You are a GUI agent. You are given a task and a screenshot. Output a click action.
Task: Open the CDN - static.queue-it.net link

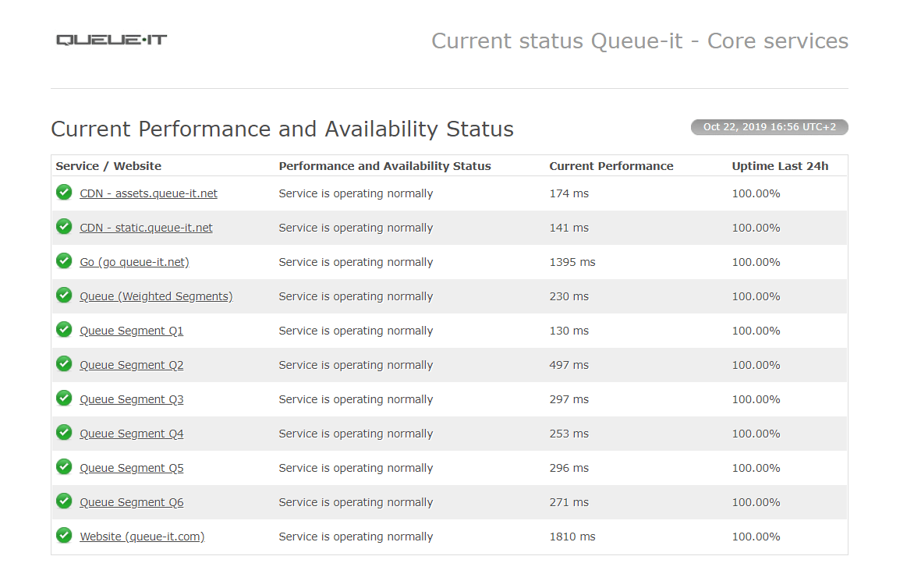(147, 228)
